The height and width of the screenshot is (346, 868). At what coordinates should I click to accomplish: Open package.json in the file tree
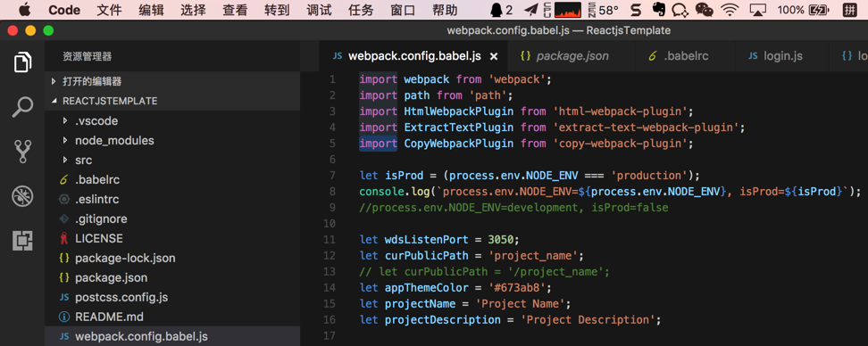click(x=112, y=278)
